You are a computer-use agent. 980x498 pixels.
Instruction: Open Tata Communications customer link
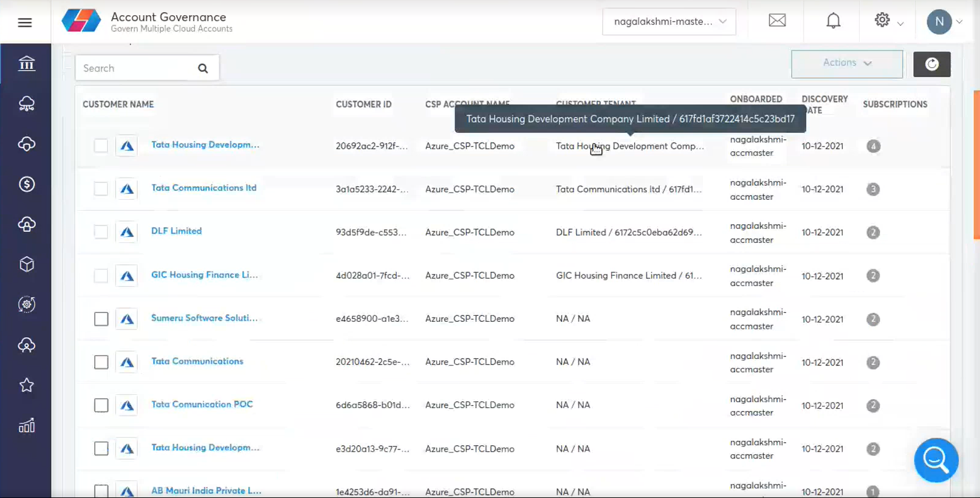(197, 361)
